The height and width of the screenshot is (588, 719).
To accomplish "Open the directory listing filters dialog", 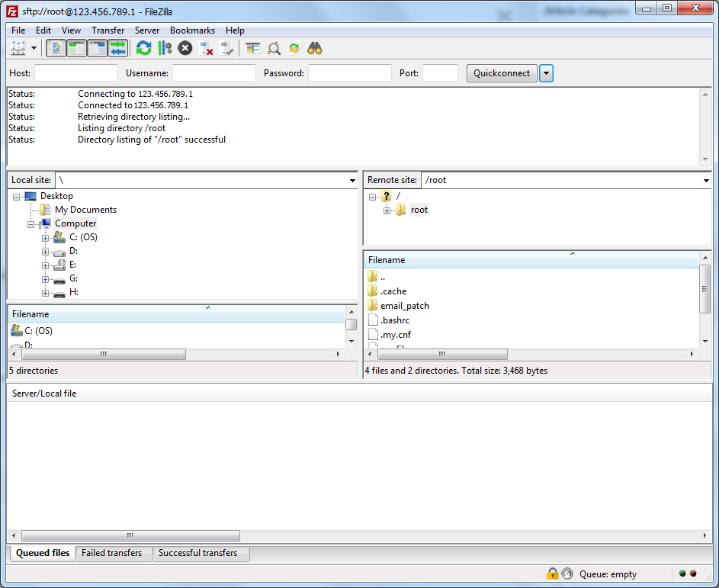I will tap(252, 48).
